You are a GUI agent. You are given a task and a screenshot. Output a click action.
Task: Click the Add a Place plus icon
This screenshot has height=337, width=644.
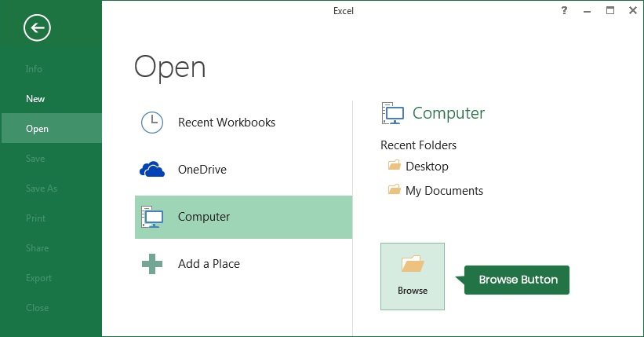click(152, 264)
